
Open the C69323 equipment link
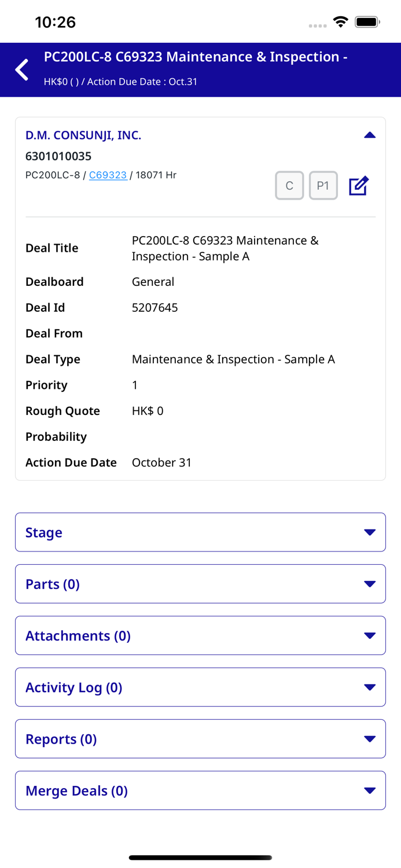(x=108, y=175)
